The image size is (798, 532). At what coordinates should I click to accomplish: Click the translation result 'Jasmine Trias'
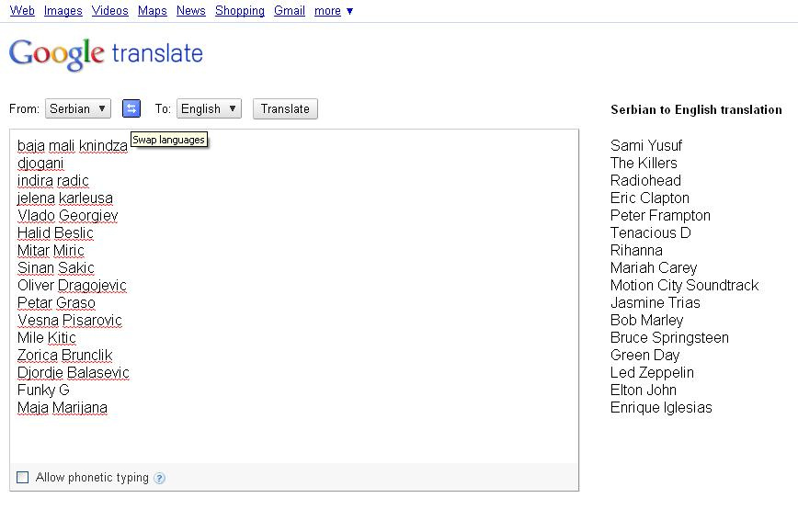(x=655, y=302)
